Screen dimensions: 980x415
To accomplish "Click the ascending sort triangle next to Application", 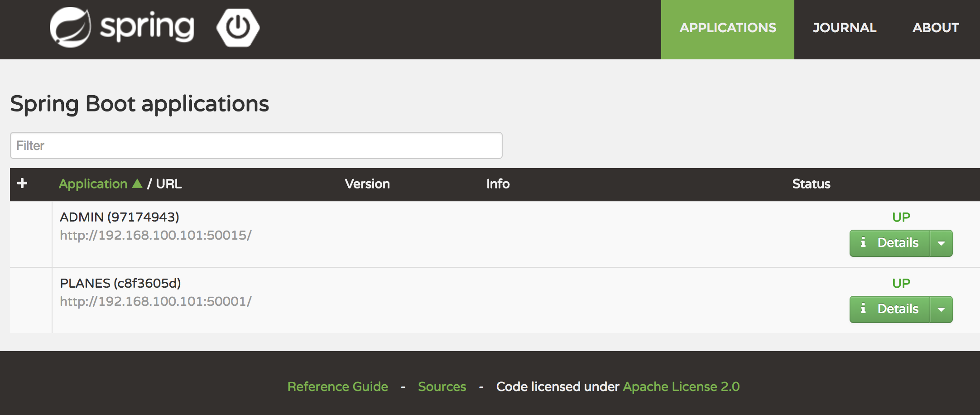I will (137, 183).
